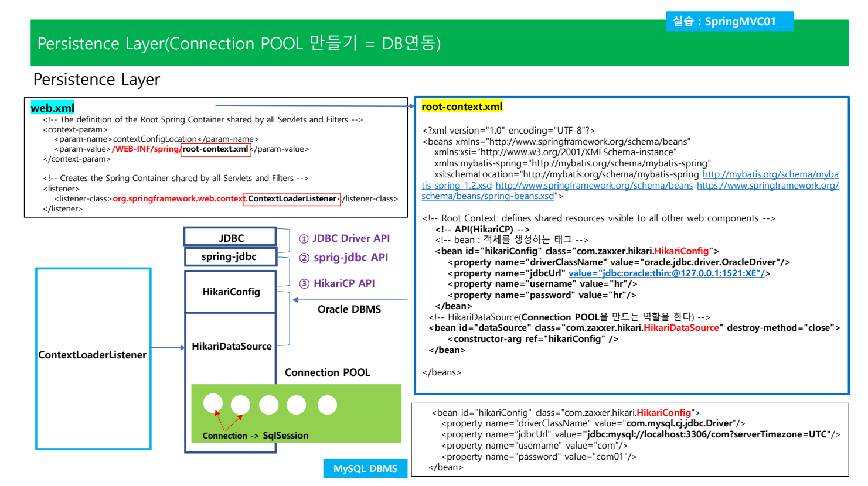
Task: Click the com.mysql.cj.jdbc.Driver property line
Action: [593, 423]
